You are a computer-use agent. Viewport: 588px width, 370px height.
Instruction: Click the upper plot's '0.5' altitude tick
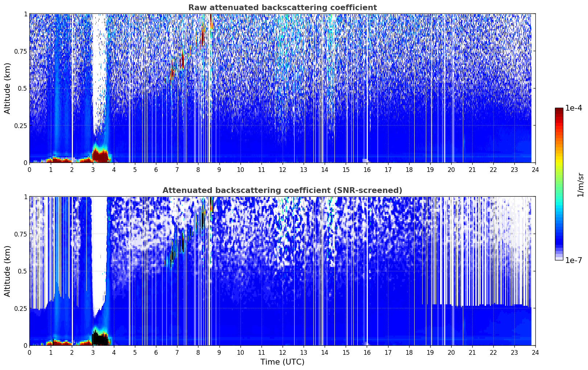pyautogui.click(x=22, y=89)
